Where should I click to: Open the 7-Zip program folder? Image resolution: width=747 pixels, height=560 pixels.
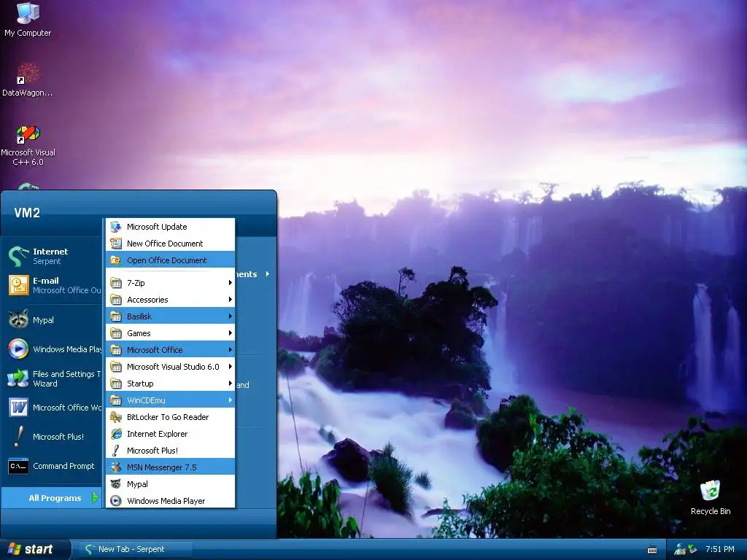point(170,282)
